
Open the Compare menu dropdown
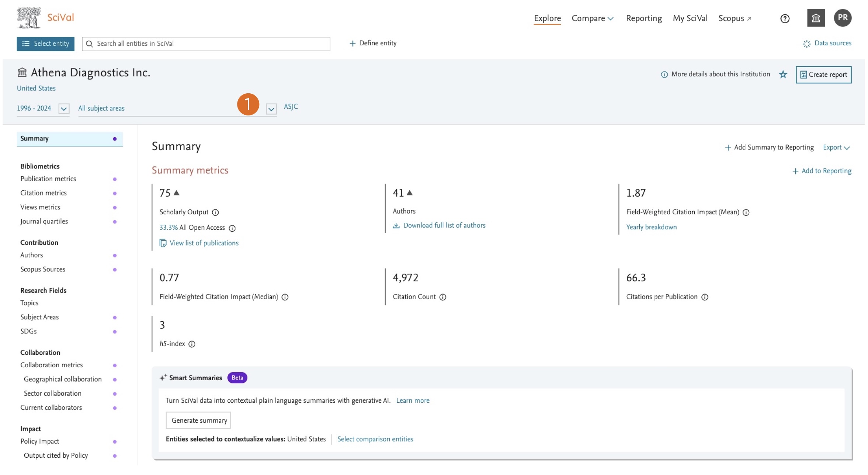coord(592,18)
